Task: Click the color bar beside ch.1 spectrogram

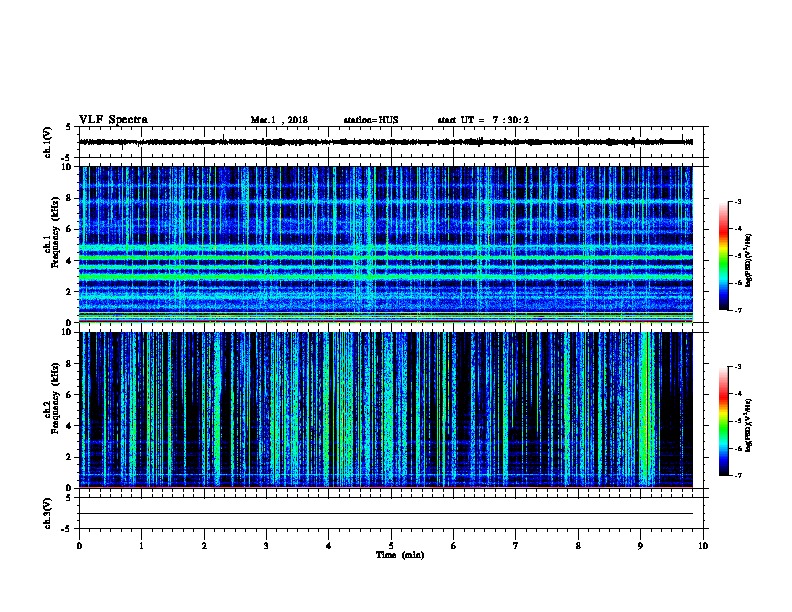Action: tap(723, 256)
